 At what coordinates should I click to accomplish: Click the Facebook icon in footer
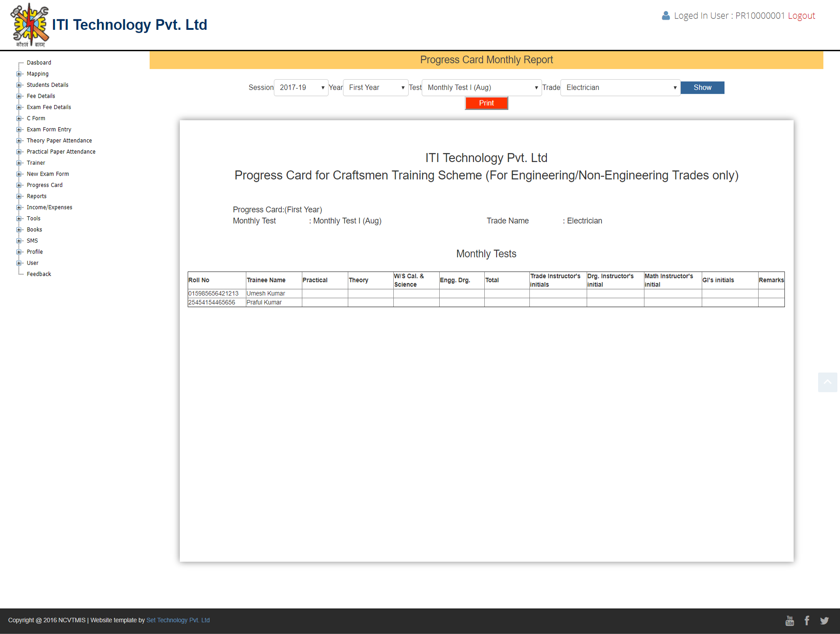(807, 620)
